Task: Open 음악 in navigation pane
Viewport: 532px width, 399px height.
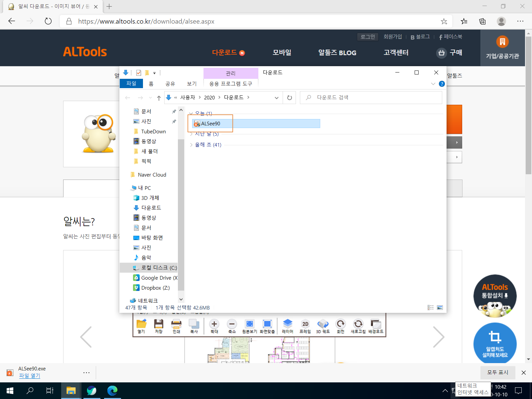Action: tap(146, 258)
